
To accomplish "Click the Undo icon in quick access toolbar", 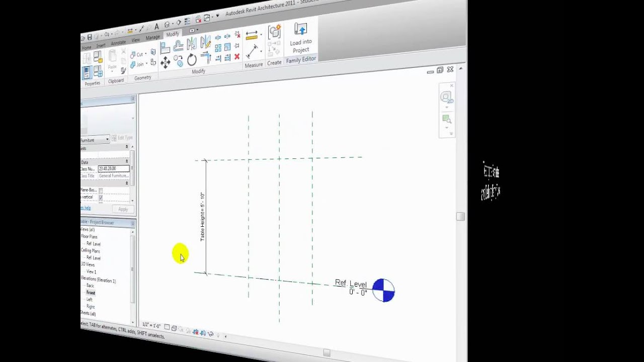I will coord(107,34).
